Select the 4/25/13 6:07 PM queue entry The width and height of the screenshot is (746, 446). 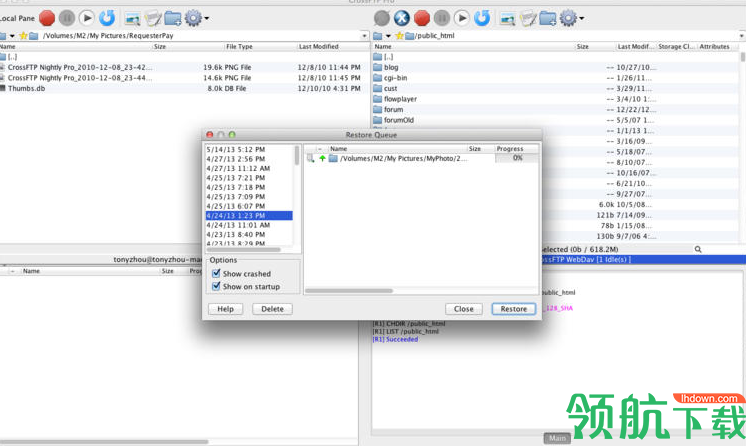249,206
